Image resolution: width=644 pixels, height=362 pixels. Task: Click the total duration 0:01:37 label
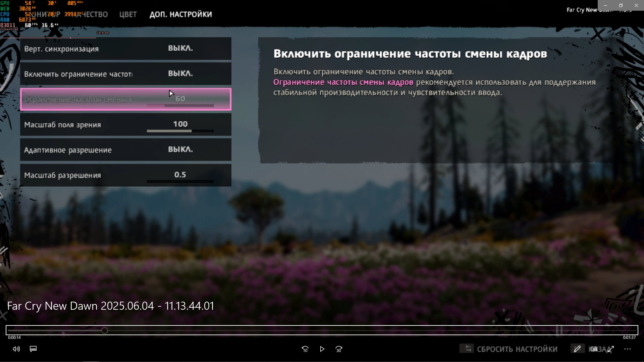pyautogui.click(x=630, y=338)
